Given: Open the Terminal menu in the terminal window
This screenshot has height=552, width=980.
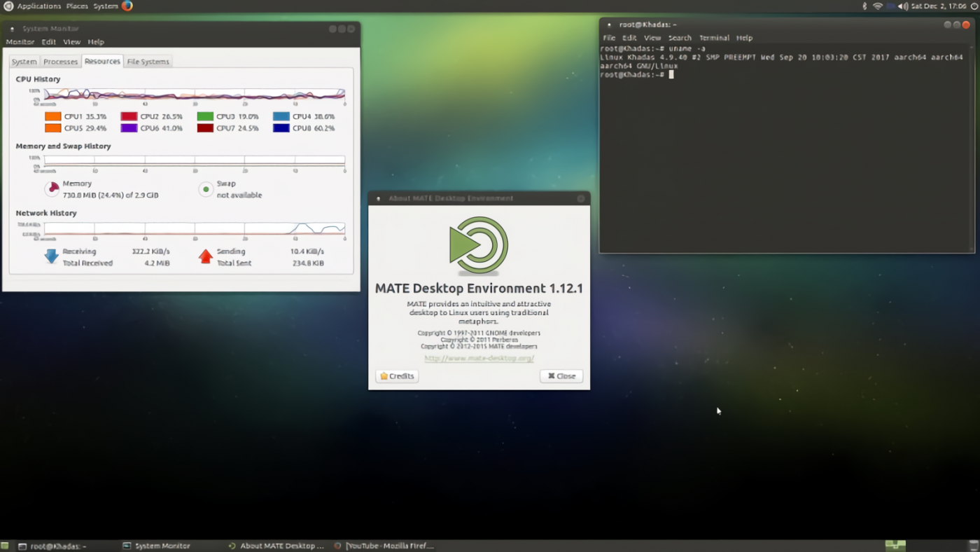Looking at the screenshot, I should (x=715, y=37).
